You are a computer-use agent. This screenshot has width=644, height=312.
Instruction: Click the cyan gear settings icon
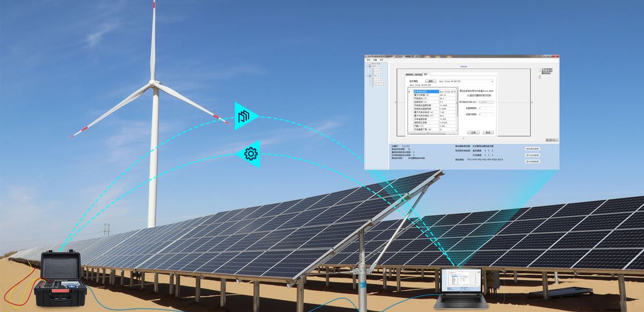(251, 154)
